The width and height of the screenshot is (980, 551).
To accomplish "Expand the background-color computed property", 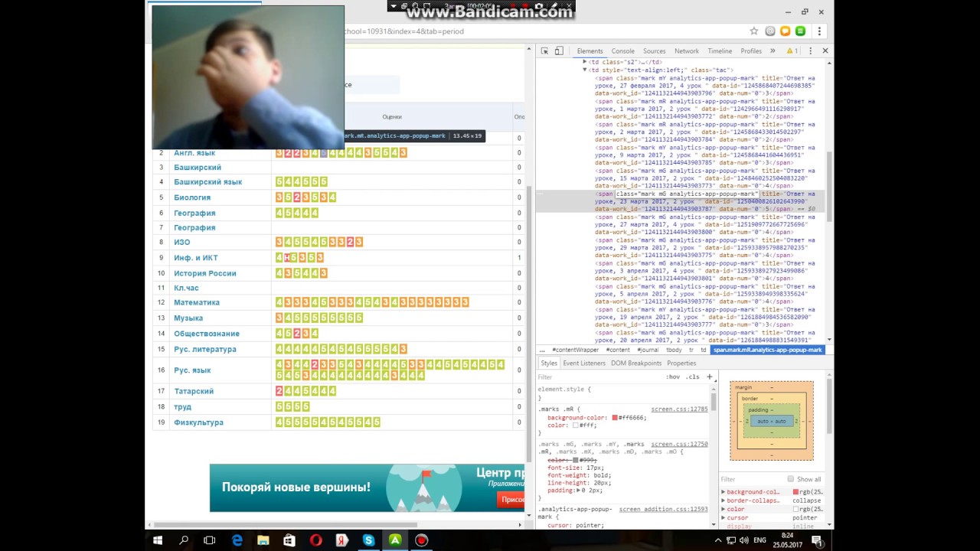I will coord(724,492).
